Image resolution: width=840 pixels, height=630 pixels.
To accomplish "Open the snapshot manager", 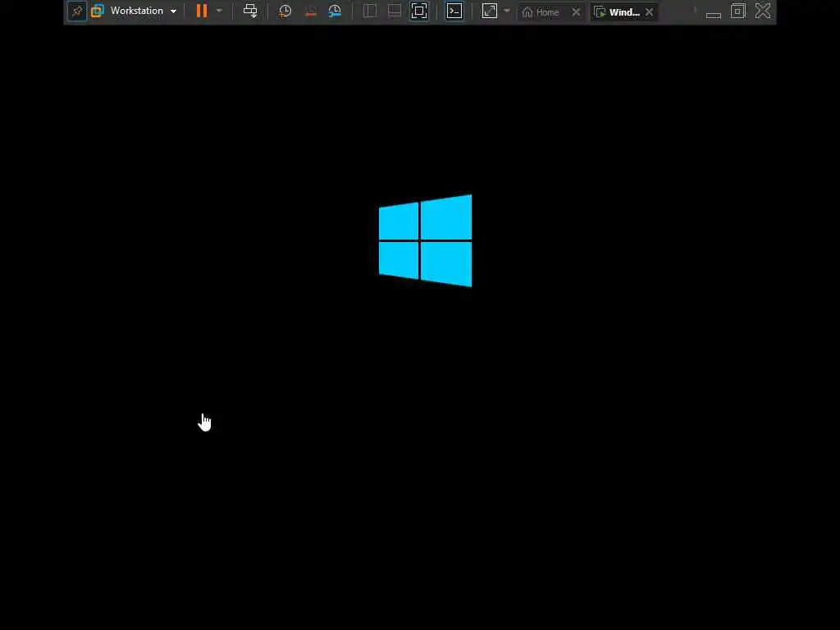I will click(x=335, y=11).
